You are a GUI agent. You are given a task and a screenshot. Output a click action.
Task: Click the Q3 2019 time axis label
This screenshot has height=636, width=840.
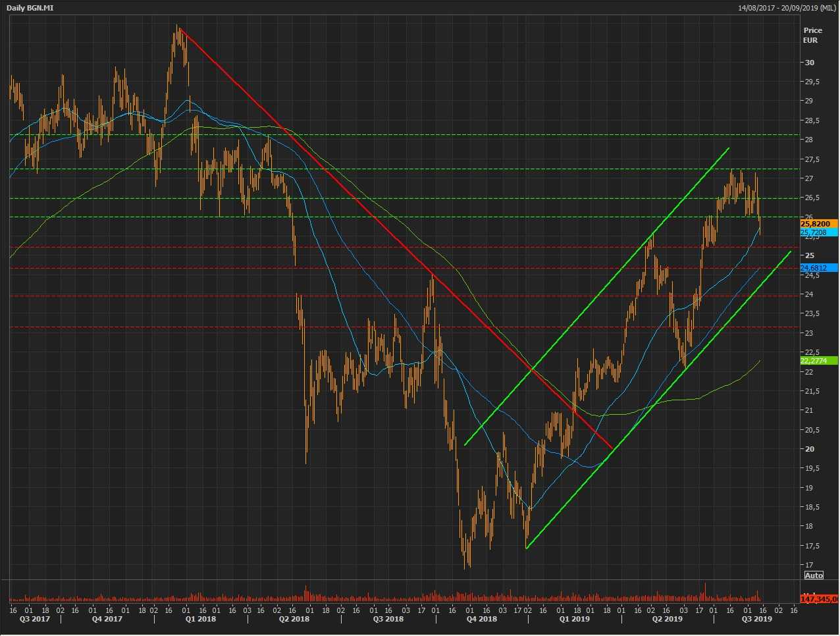757,619
